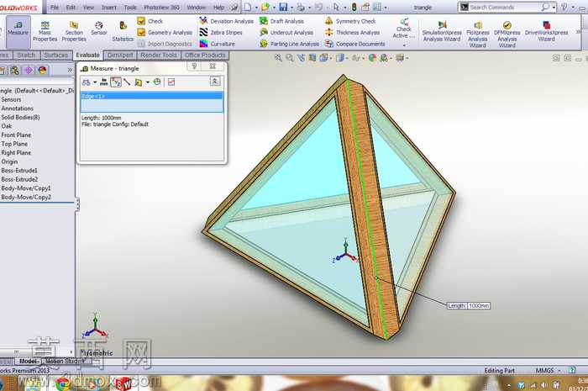Click the New document icon
This screenshot has width=588, height=391.
click(248, 7)
